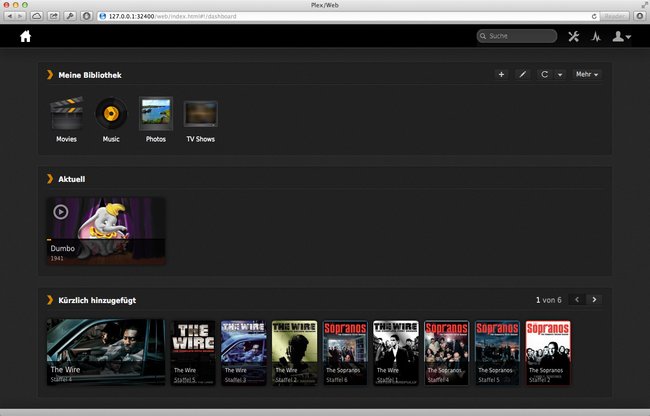Expand the refresh options dropdown arrow
Image resolution: width=650 pixels, height=416 pixels.
[560, 75]
